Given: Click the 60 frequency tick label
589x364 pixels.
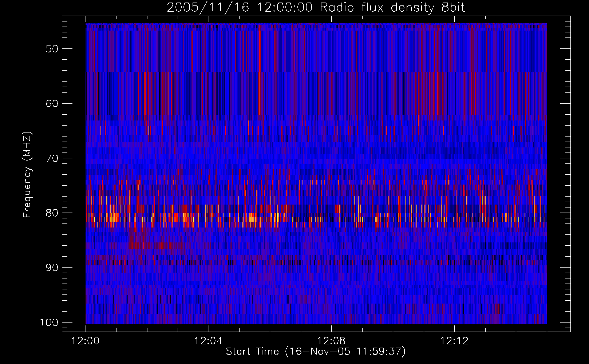Looking at the screenshot, I should coord(52,103).
